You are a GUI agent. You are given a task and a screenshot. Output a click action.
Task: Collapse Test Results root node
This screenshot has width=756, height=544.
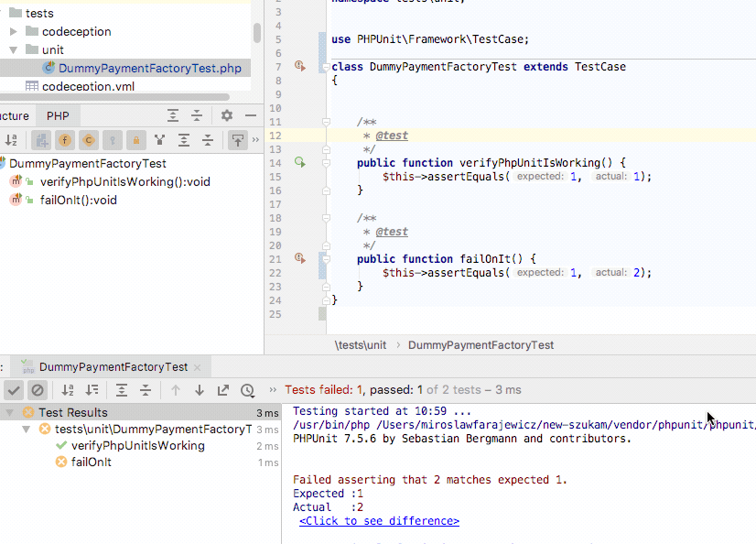point(10,412)
